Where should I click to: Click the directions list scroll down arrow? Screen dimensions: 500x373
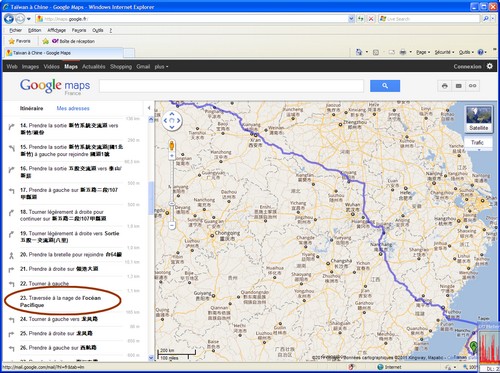click(151, 358)
